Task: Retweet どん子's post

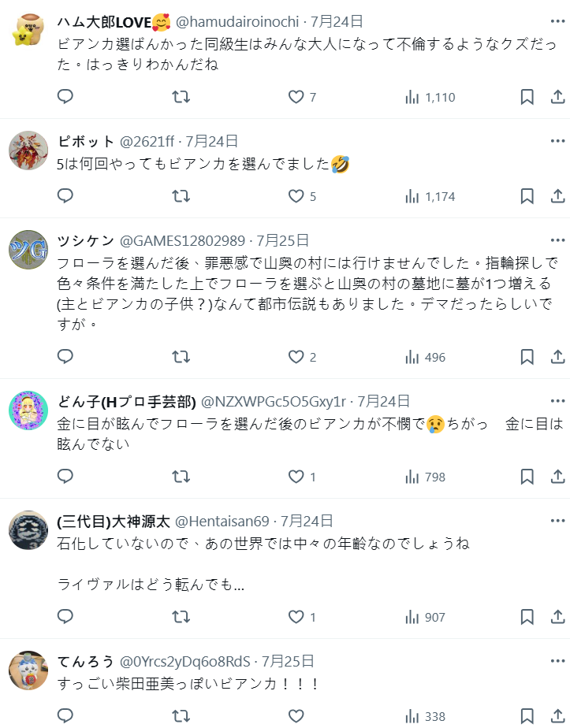Action: pyautogui.click(x=181, y=477)
